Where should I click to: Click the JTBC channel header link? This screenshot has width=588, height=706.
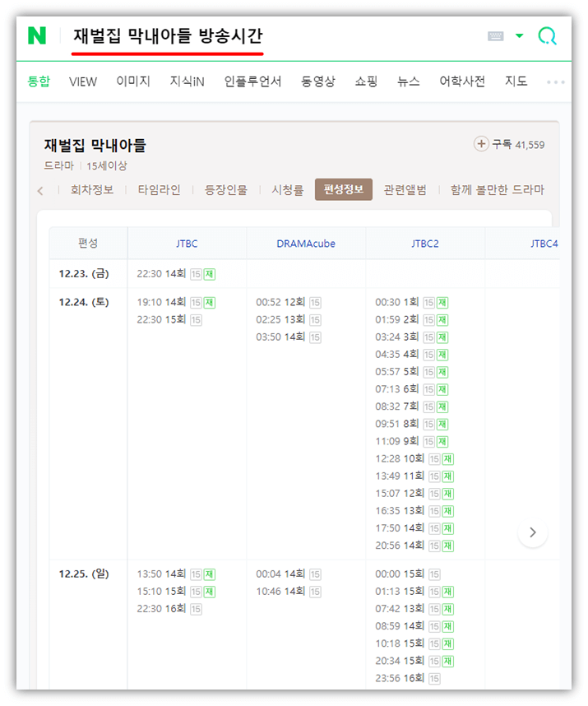pyautogui.click(x=187, y=244)
